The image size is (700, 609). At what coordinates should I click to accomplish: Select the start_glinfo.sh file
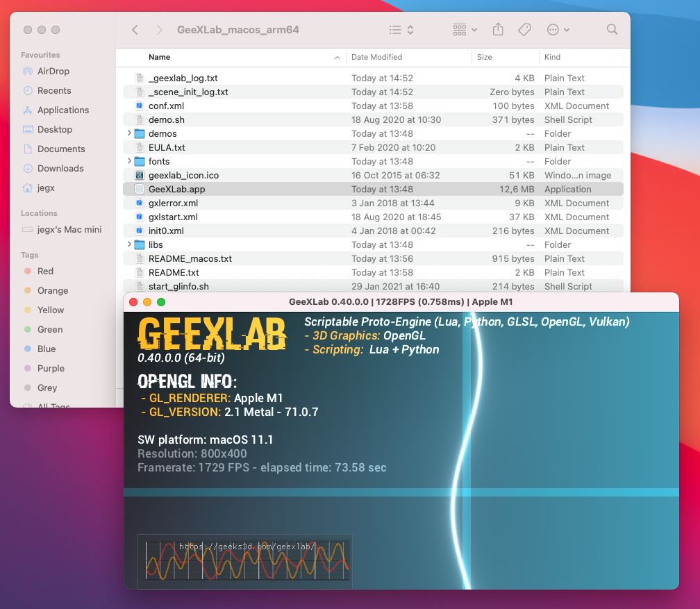[373, 286]
